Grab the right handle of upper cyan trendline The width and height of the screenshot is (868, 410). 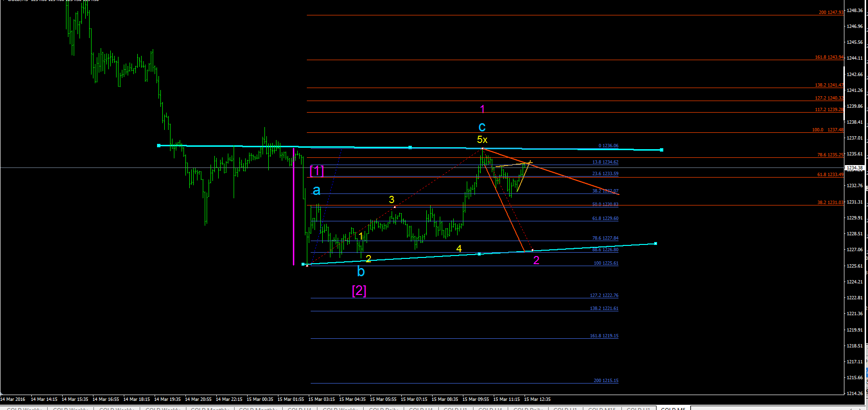pyautogui.click(x=661, y=150)
